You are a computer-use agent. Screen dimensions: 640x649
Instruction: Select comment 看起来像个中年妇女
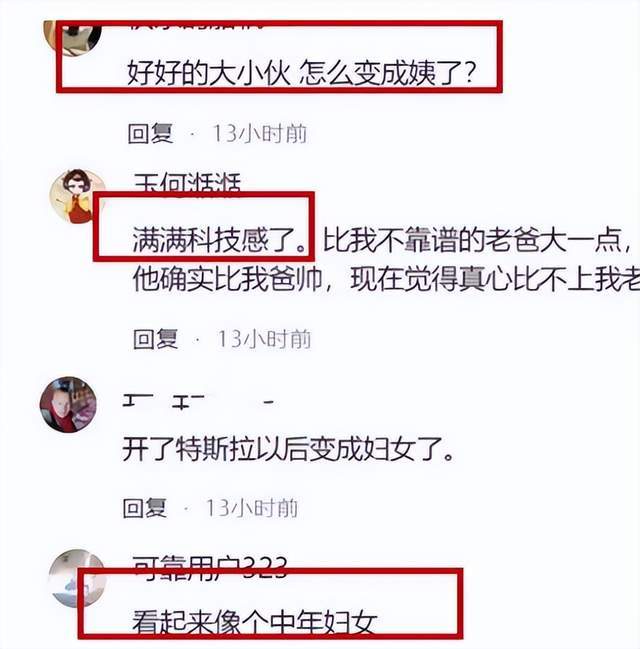[255, 621]
